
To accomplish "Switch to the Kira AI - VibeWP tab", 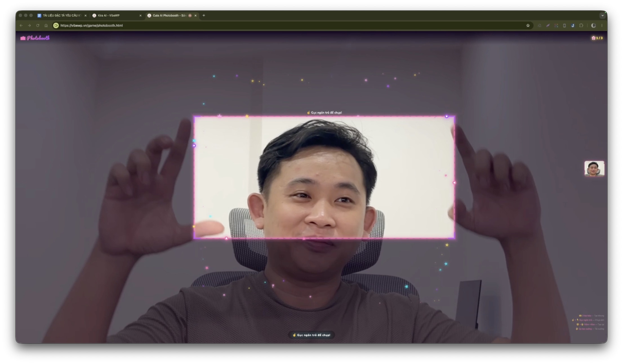I will point(117,15).
